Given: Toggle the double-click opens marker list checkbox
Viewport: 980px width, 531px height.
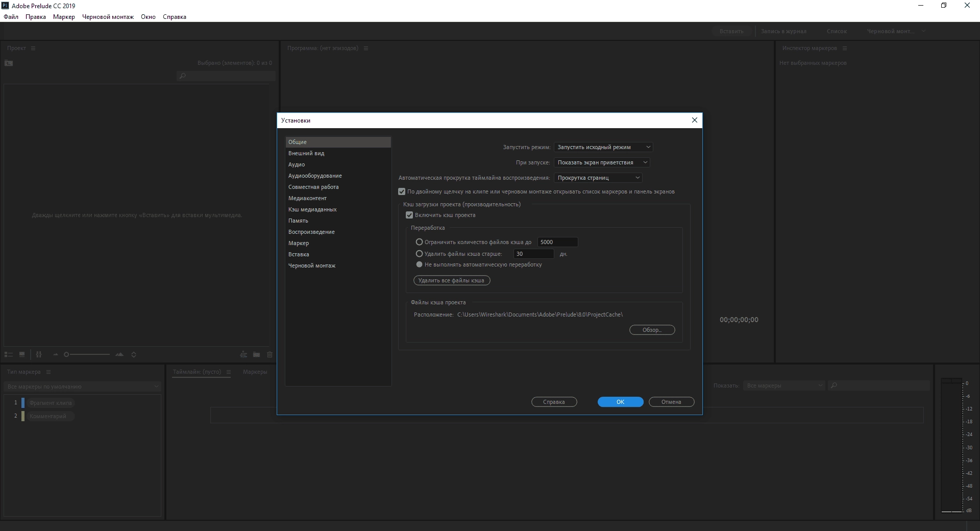Looking at the screenshot, I should pos(402,191).
